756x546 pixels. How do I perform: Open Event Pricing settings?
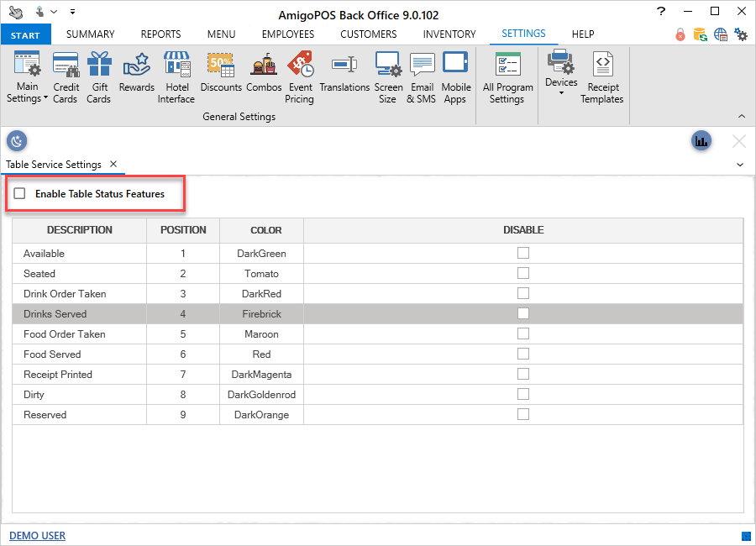(x=299, y=77)
